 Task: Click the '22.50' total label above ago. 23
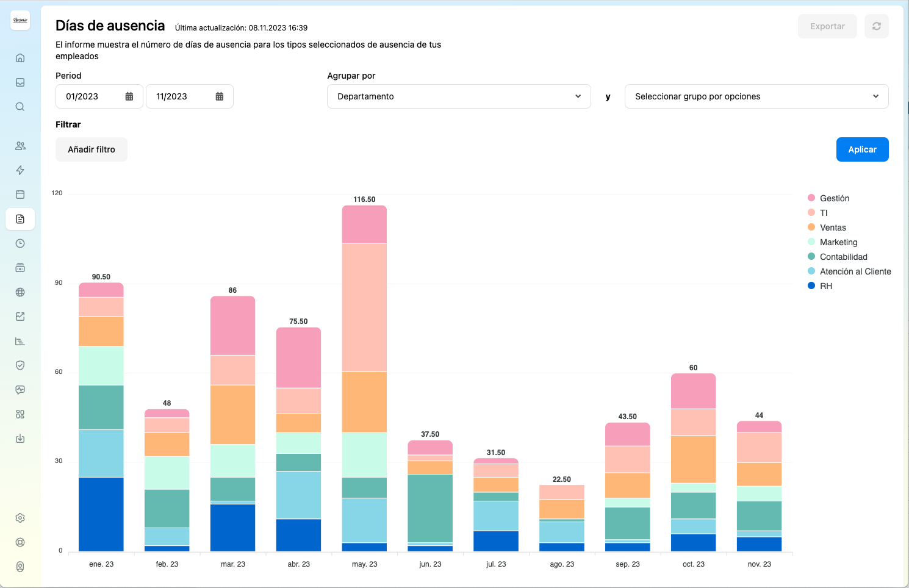[561, 479]
